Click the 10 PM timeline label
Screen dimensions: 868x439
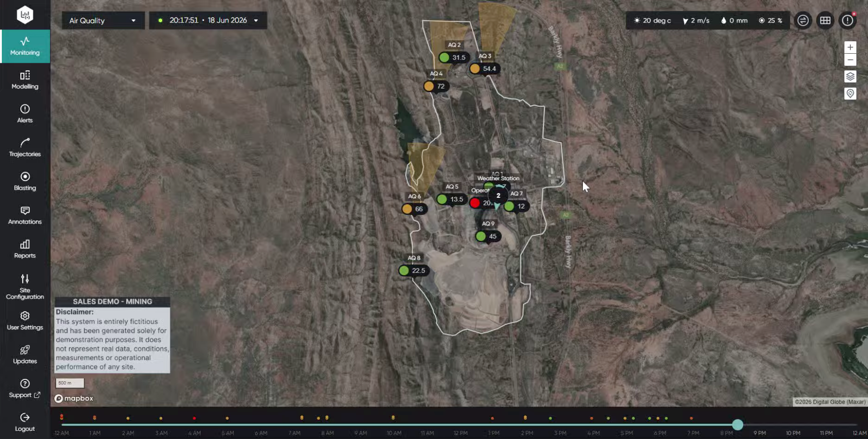click(x=793, y=433)
